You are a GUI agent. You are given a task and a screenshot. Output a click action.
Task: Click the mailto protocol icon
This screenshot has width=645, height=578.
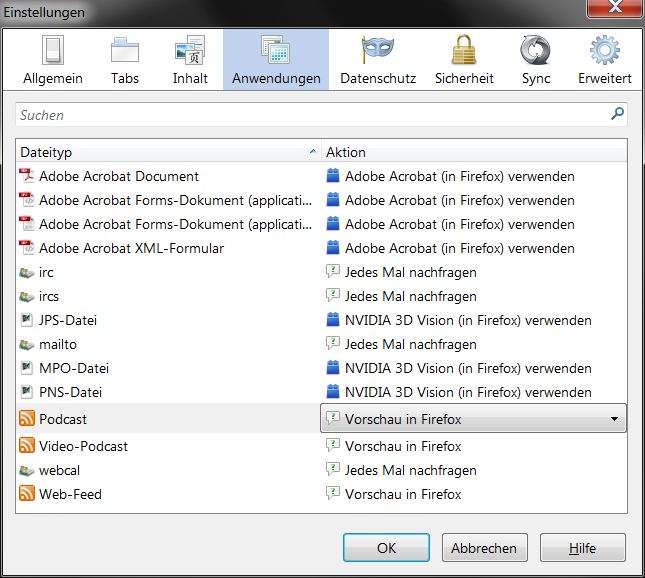coord(27,344)
